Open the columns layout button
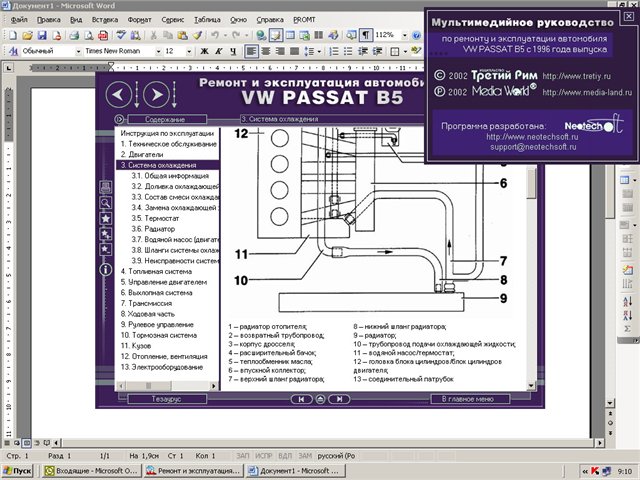This screenshot has height=480, width=640. [x=318, y=36]
